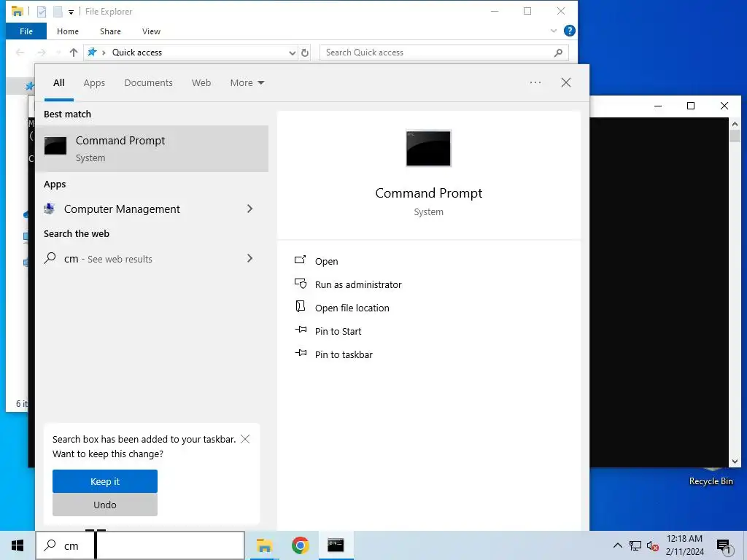Open the date and time clock
The height and width of the screenshot is (560, 747).
[684, 545]
